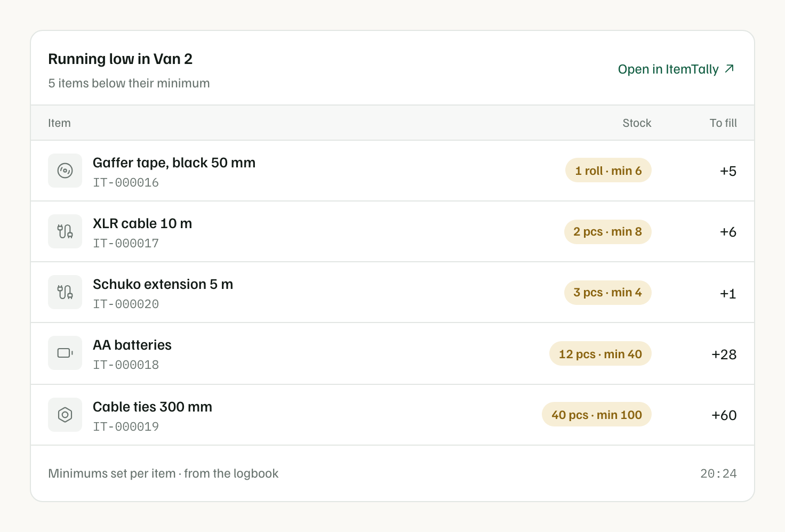Click the "5 items below their minimum" subtitle
The image size is (785, 532).
pos(129,83)
